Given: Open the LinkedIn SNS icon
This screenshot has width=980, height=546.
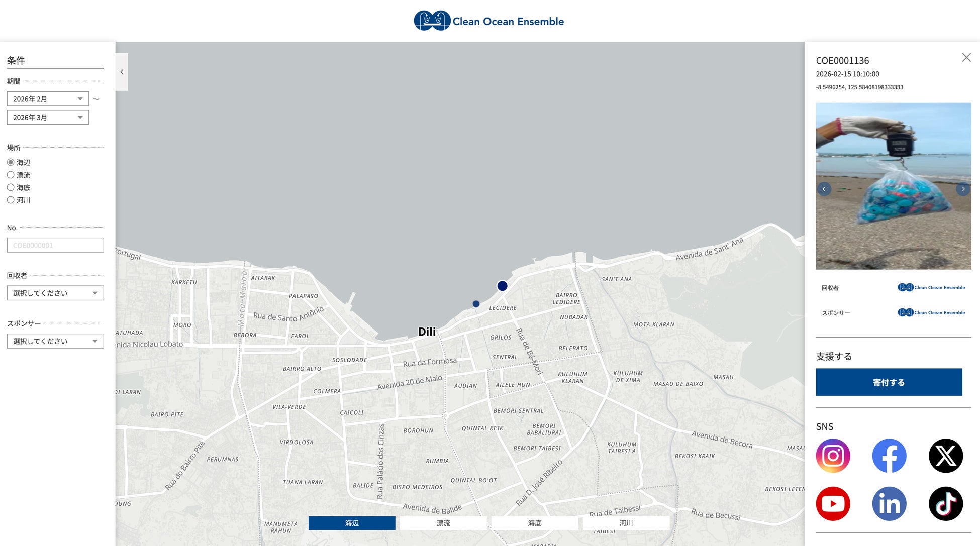Looking at the screenshot, I should point(889,503).
